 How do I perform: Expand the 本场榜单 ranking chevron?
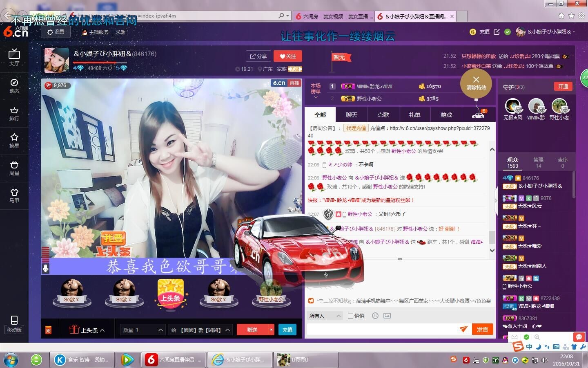[316, 97]
